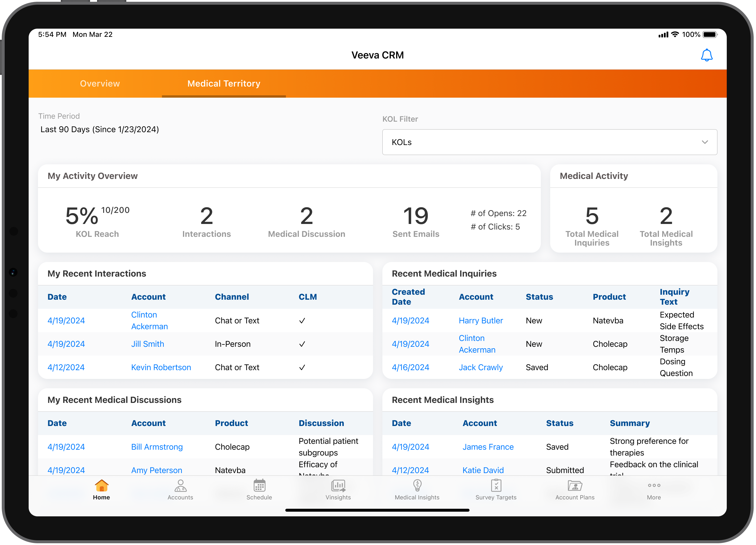The image size is (756, 545).
Task: Open the Schedule calendar icon
Action: [259, 486]
